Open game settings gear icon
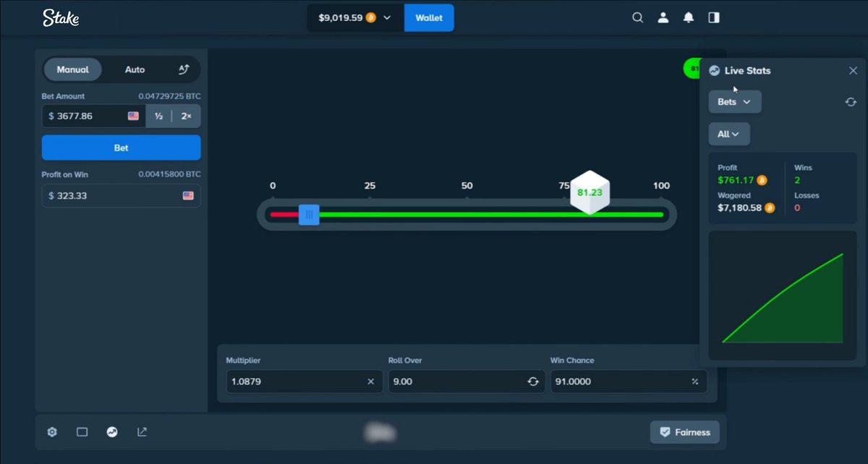 [x=52, y=432]
